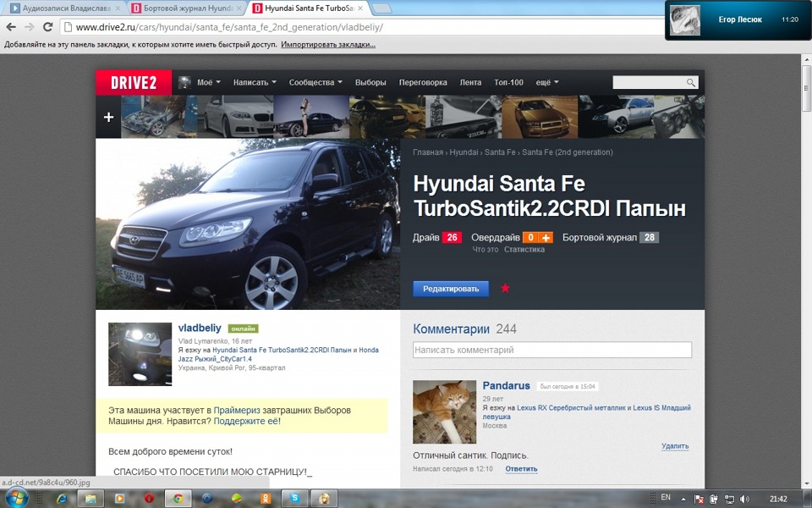The height and width of the screenshot is (508, 812).
Task: Click the user avatar icon beside Моё
Action: (184, 82)
